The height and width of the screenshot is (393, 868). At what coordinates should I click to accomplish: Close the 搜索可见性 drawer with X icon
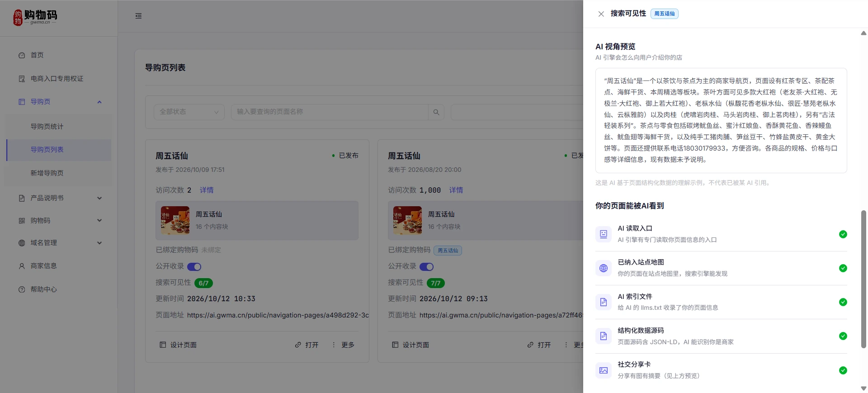(601, 14)
